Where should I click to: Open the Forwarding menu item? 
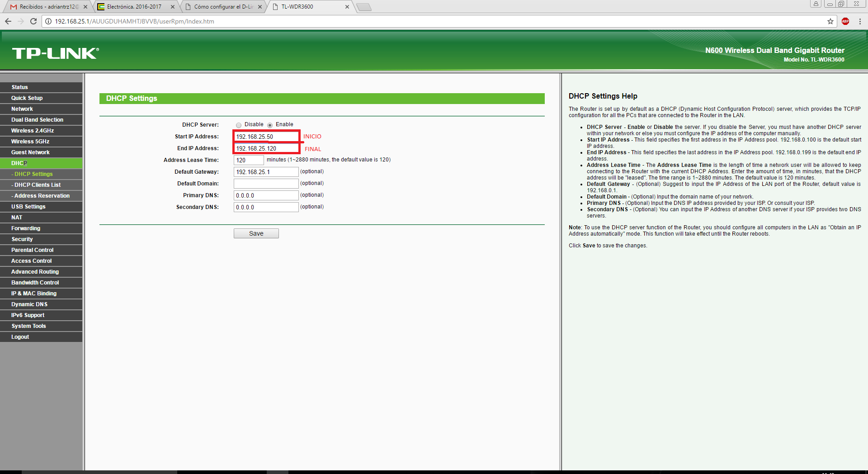(x=41, y=228)
